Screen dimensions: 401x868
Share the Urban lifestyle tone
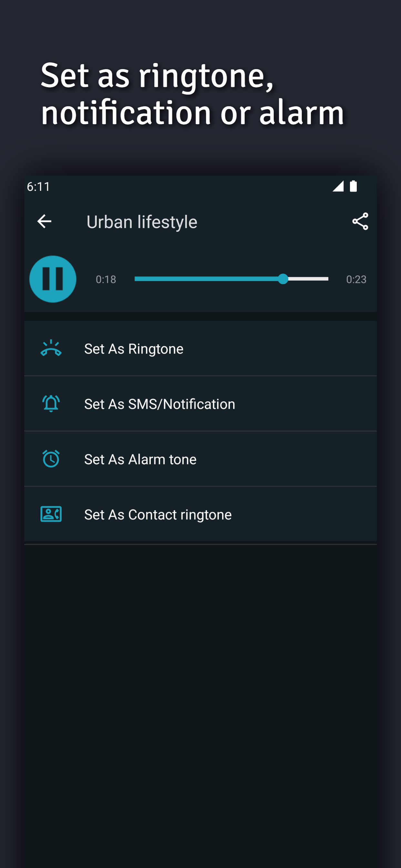(360, 222)
